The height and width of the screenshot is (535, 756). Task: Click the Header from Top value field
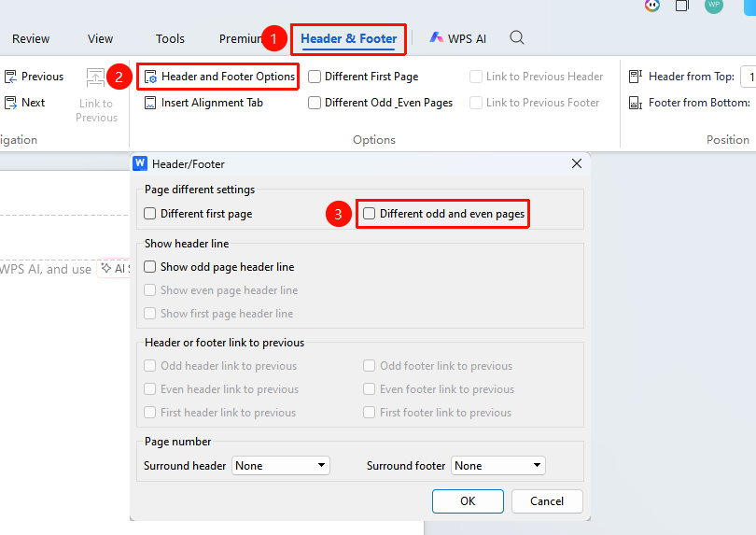pos(749,77)
